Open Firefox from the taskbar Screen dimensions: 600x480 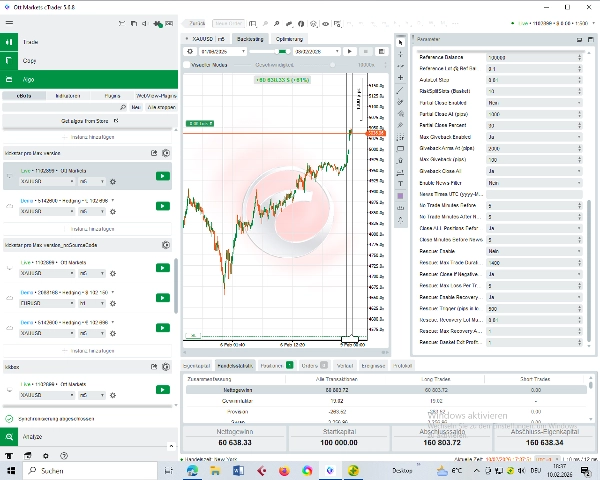pos(284,471)
